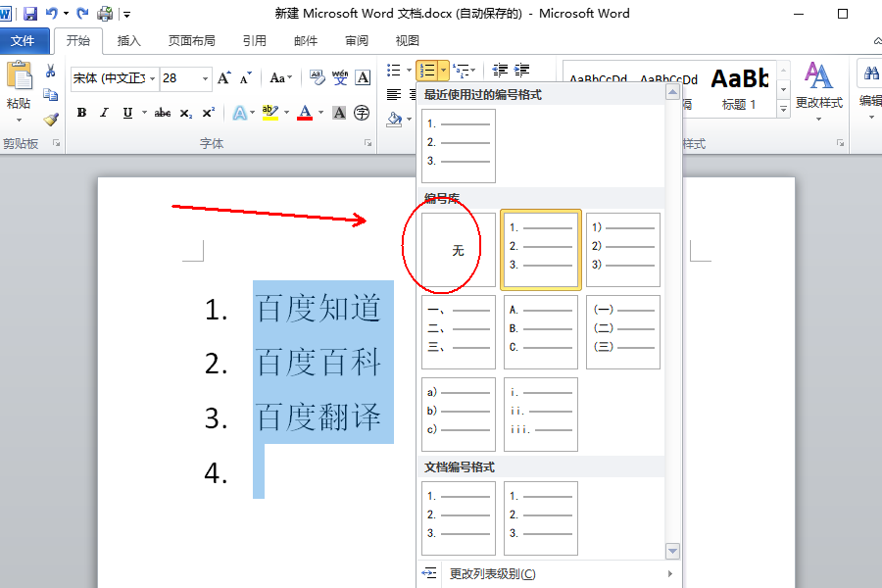Toggle subscript formatting
882x588 pixels.
coord(186,113)
